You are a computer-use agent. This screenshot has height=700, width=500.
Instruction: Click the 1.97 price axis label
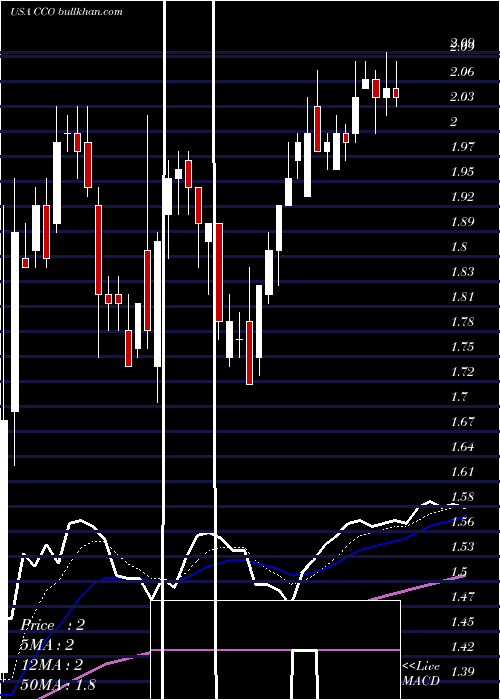pyautogui.click(x=462, y=146)
